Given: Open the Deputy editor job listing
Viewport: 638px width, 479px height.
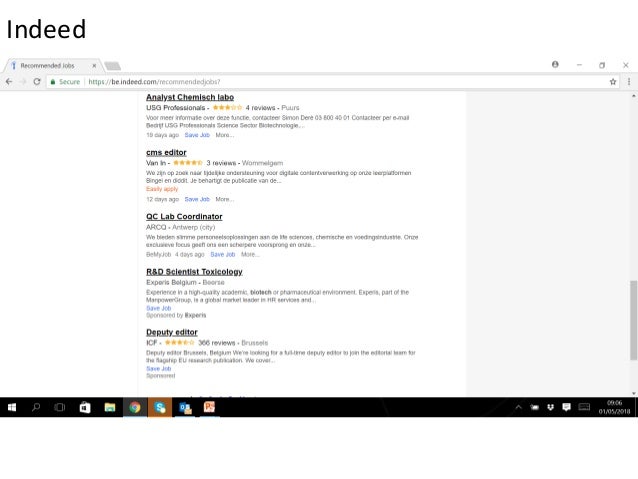Looking at the screenshot, I should pos(172,332).
